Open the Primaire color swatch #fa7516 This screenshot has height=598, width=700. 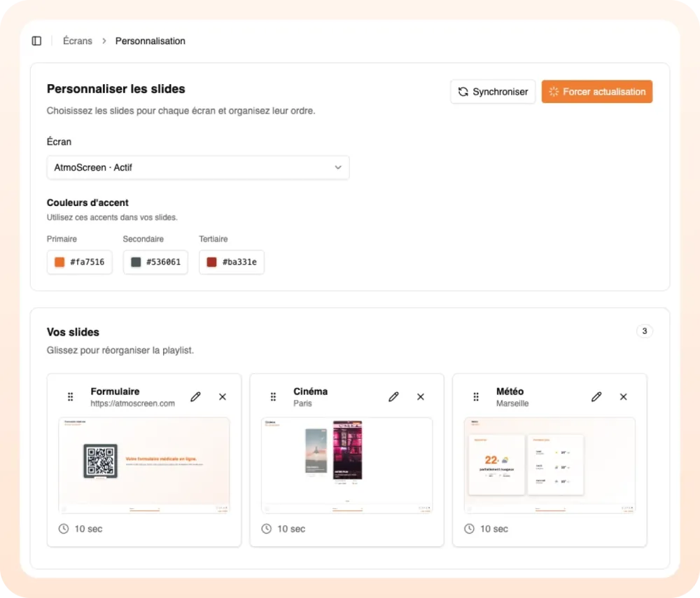click(x=80, y=262)
